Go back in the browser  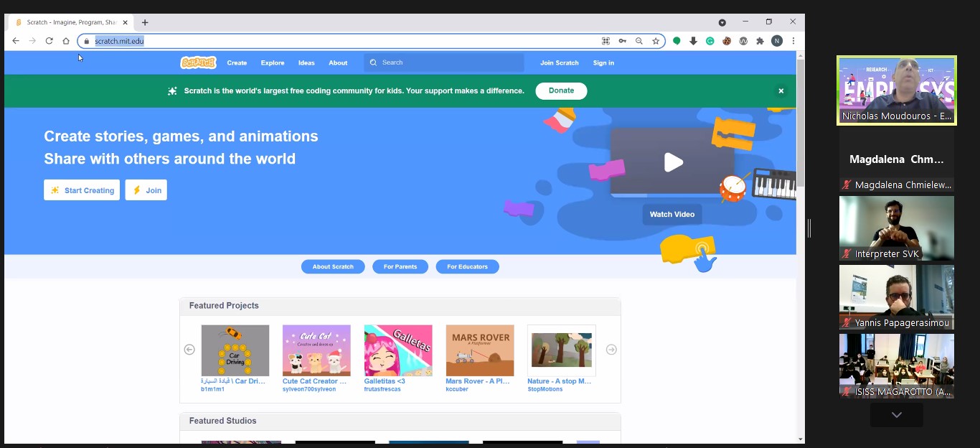(x=16, y=41)
